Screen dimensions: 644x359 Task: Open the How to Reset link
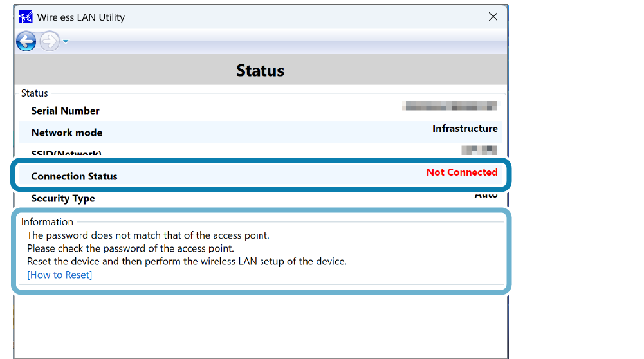(x=59, y=275)
